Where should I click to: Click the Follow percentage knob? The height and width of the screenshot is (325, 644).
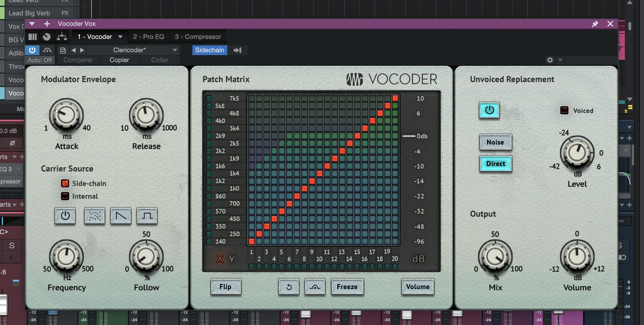(x=146, y=256)
